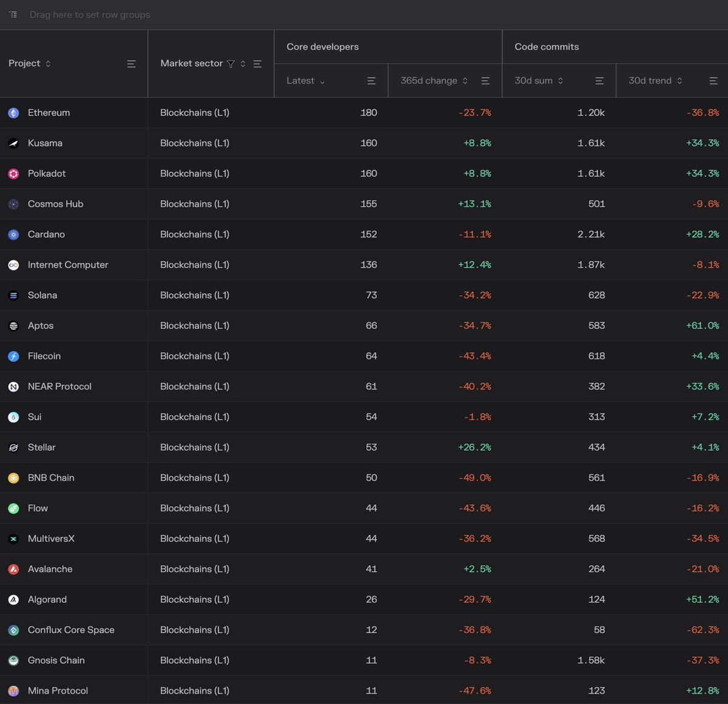
Task: Click the Core developers group header
Action: (323, 47)
